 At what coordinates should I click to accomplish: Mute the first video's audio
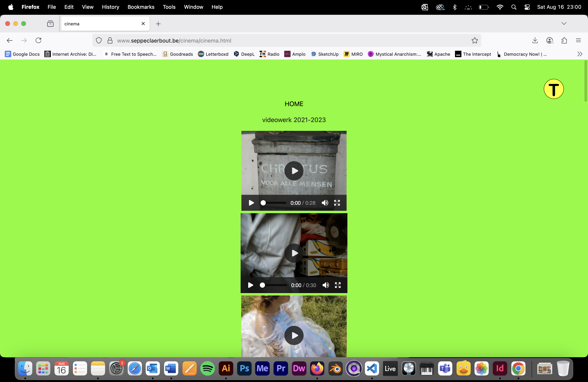325,203
